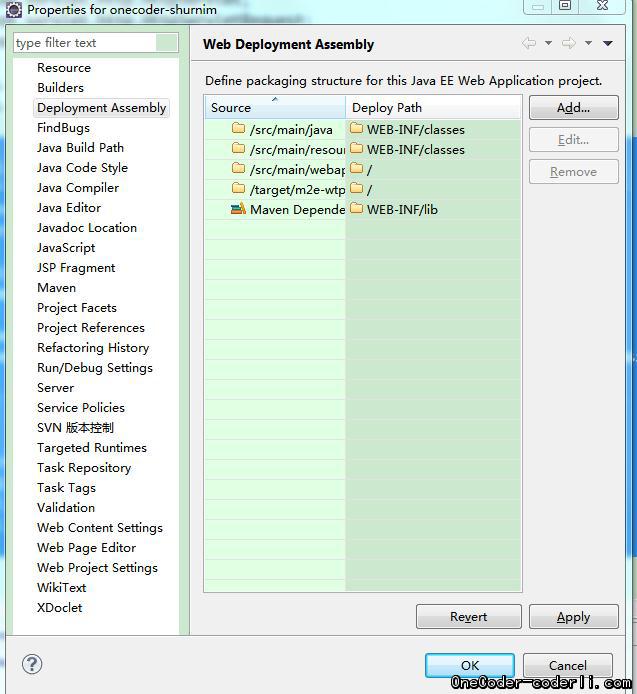Click the Revert button
This screenshot has width=637, height=694.
(468, 617)
